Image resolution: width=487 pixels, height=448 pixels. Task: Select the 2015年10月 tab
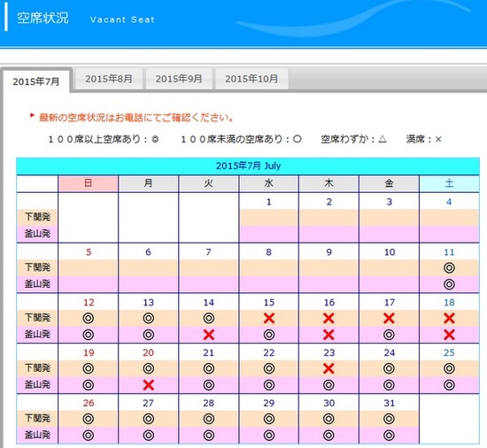[x=251, y=79]
